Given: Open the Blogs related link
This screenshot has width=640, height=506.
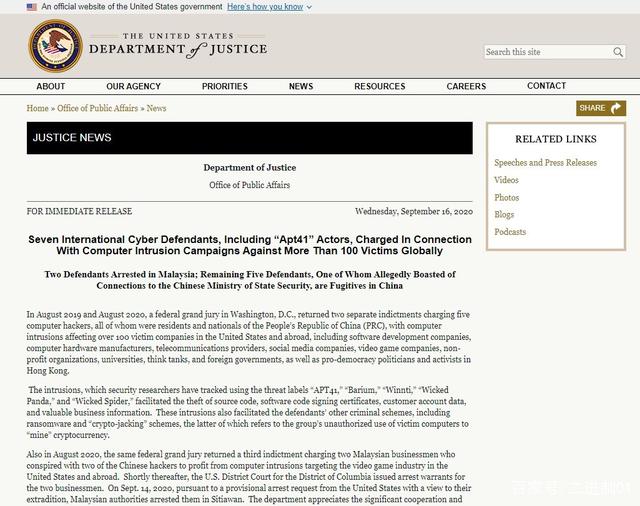Looking at the screenshot, I should (504, 215).
